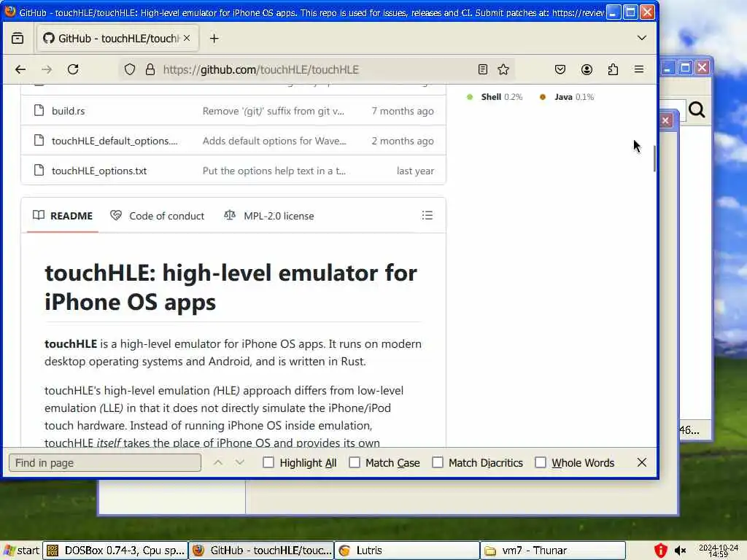Viewport: 747px width, 560px height.
Task: Switch to vm7 - Thunar in the taskbar
Action: (x=553, y=551)
